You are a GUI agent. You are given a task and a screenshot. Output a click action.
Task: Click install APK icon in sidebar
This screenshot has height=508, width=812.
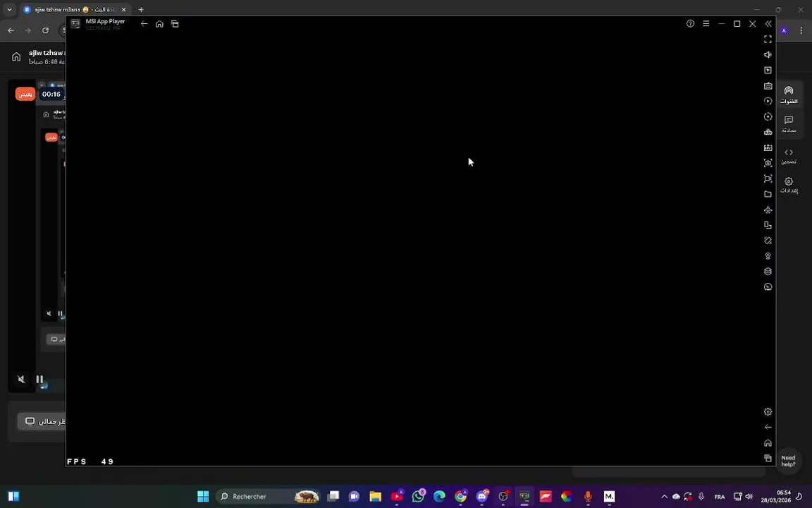[x=768, y=147]
